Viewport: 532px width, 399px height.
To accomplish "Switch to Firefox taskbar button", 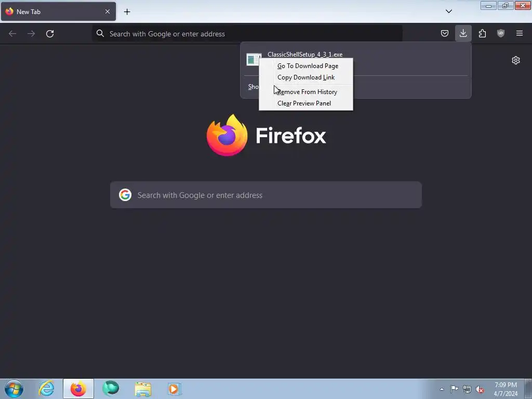I will [78, 389].
